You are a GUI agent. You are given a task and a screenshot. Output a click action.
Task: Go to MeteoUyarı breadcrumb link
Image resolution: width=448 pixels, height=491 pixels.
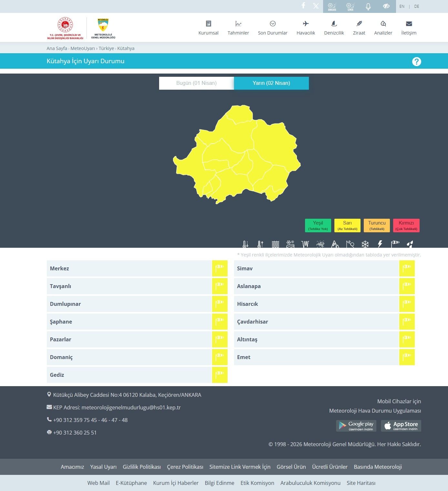[83, 48]
